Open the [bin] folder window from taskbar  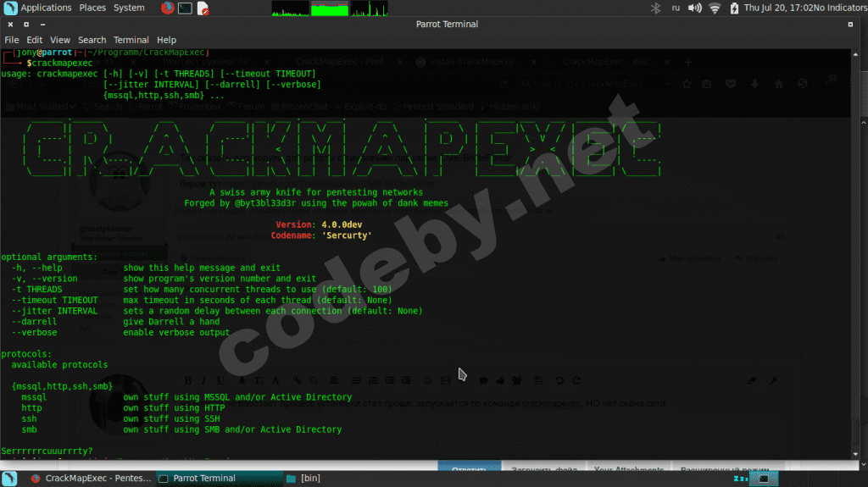pos(303,479)
